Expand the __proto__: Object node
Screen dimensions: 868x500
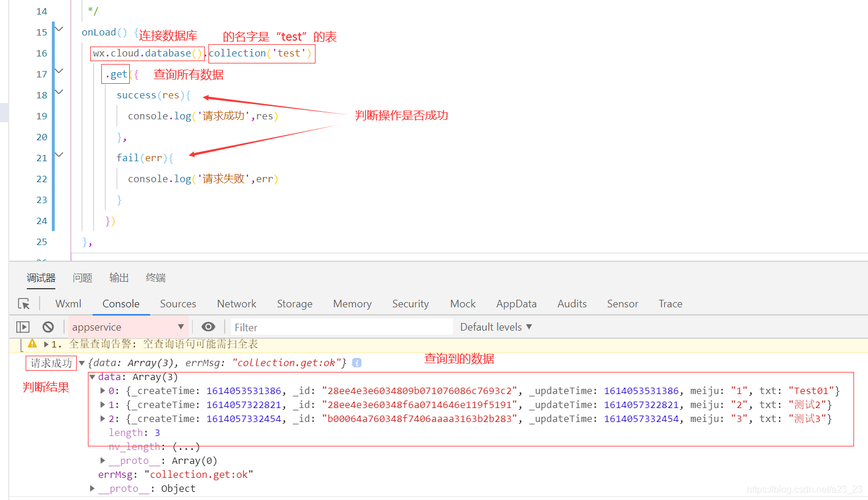92,488
